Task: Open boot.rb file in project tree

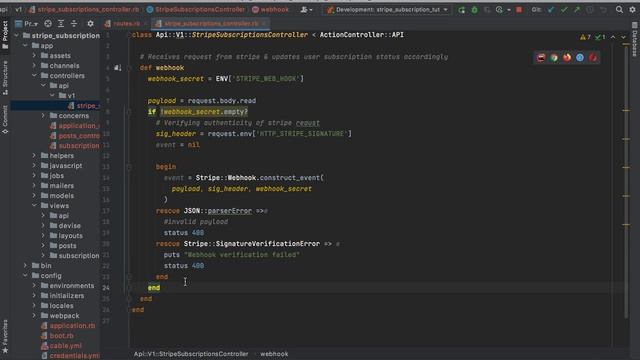Action: [57, 336]
